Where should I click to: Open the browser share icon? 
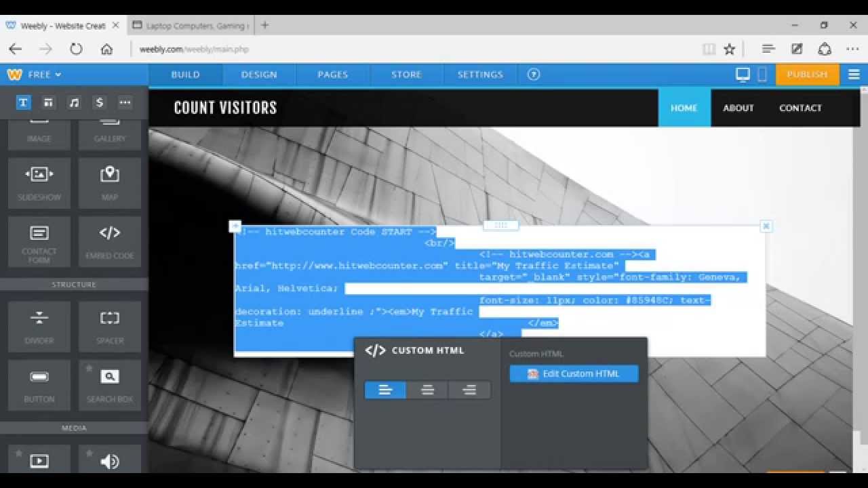pos(825,49)
